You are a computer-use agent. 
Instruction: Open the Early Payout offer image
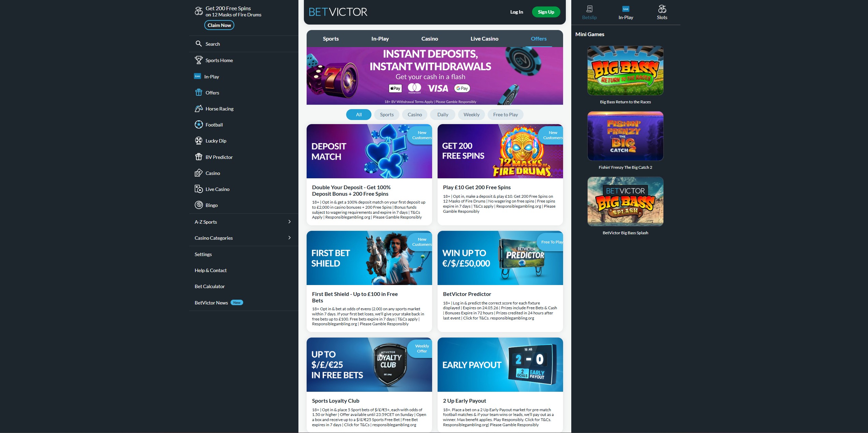tap(500, 364)
